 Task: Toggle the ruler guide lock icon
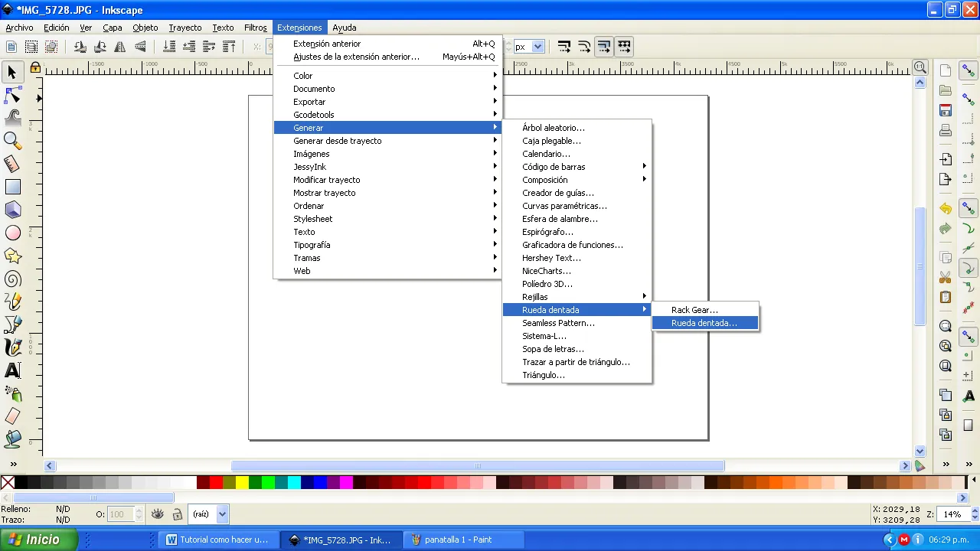(x=35, y=68)
